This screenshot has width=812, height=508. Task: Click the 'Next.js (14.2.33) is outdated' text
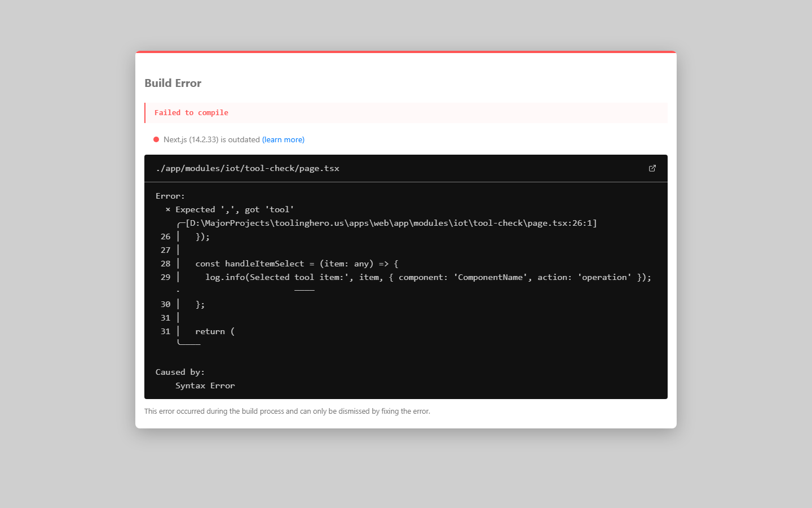tap(211, 139)
